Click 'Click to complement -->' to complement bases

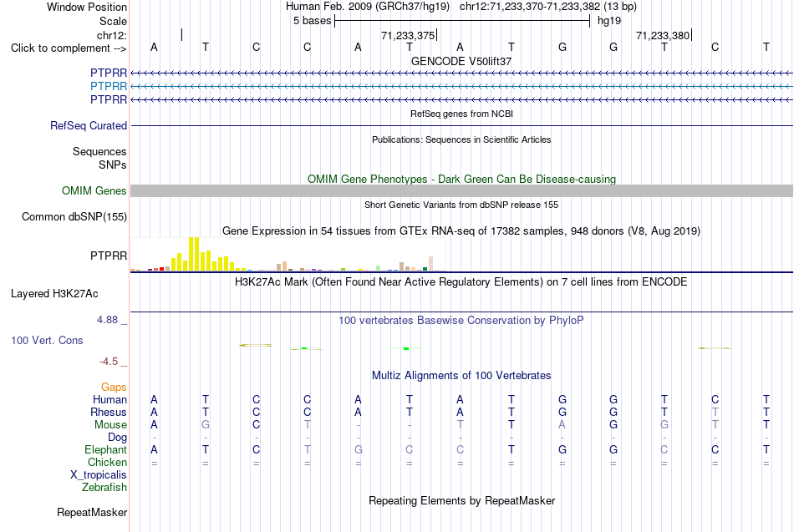(69, 48)
